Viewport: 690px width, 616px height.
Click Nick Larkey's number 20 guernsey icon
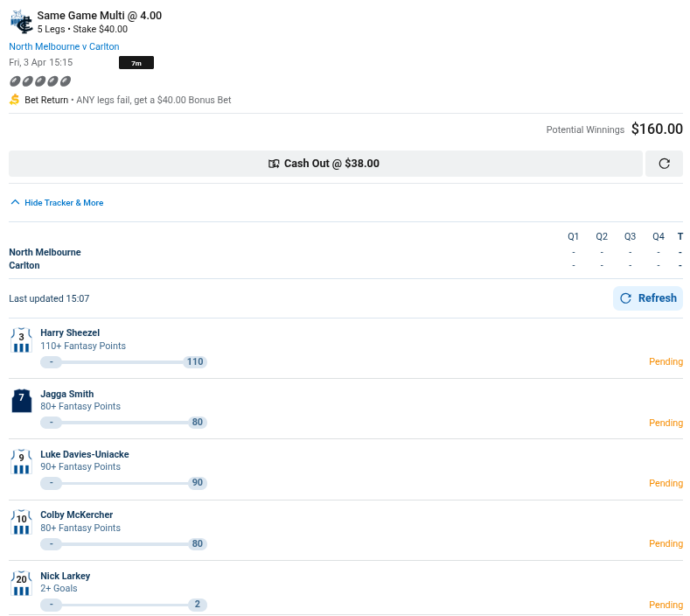tap(21, 583)
